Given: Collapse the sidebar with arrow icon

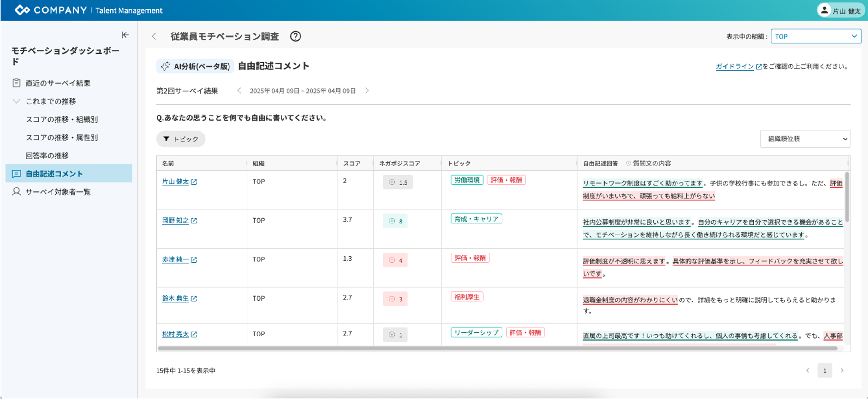Looking at the screenshot, I should click(125, 35).
